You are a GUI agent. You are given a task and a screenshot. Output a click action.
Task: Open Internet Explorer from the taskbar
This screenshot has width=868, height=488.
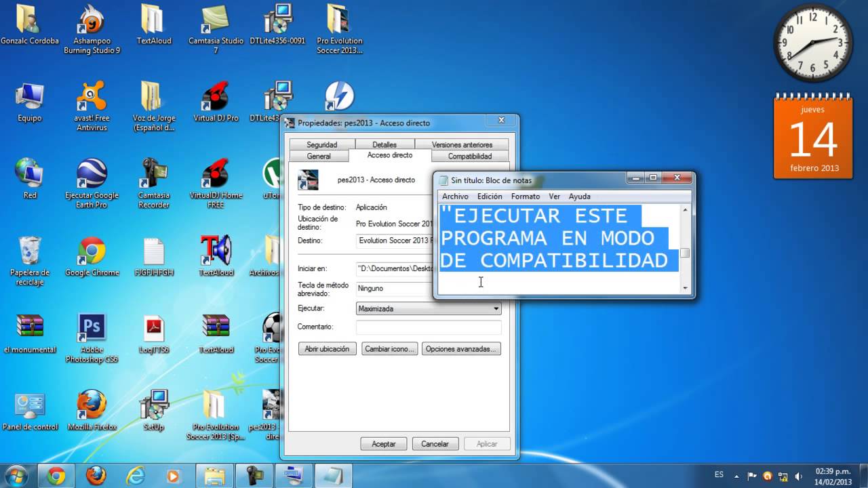[135, 476]
